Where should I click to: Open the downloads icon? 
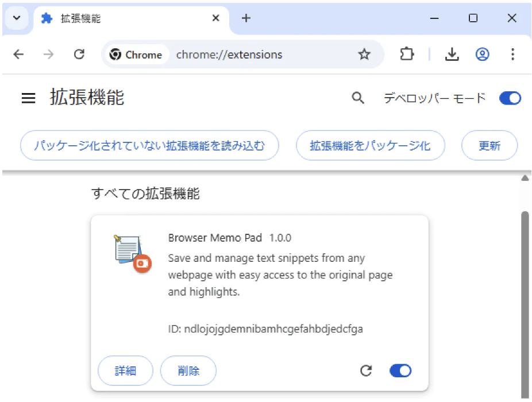click(x=452, y=55)
